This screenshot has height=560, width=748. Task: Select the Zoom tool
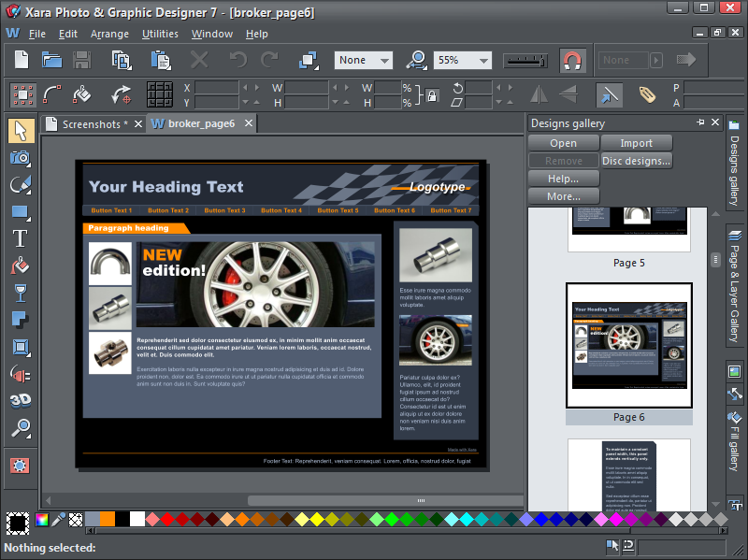coord(20,429)
